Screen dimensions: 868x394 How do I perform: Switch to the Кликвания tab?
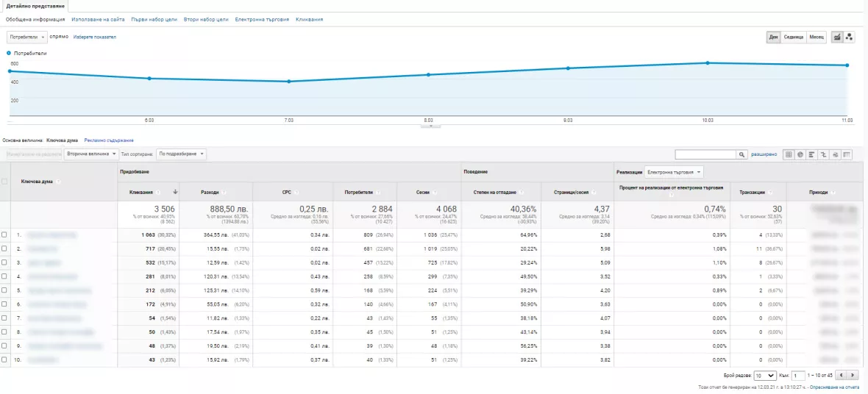[310, 19]
